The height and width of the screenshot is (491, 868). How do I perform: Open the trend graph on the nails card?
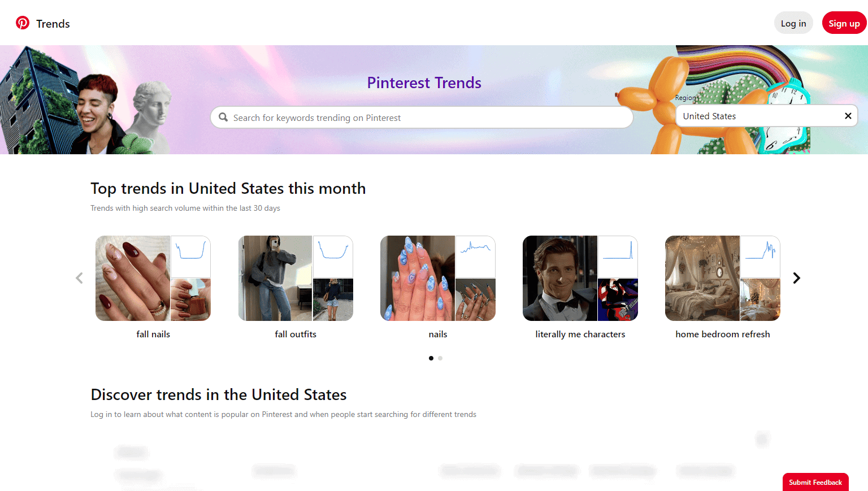click(x=475, y=257)
